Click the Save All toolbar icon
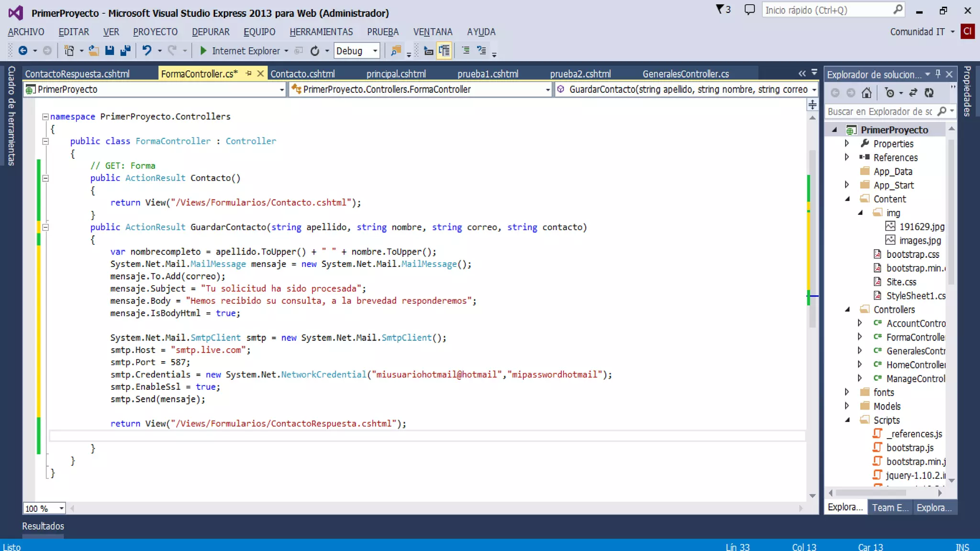The image size is (980, 551). (x=125, y=51)
